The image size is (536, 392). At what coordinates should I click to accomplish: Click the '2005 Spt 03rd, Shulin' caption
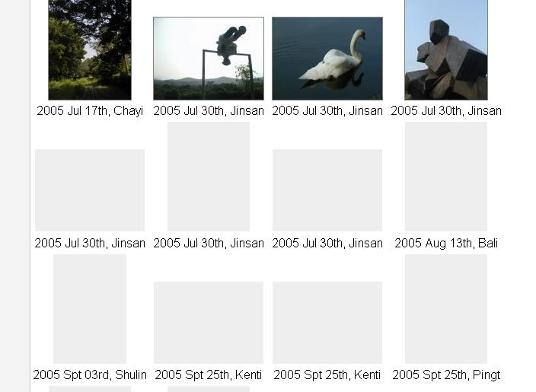[90, 375]
